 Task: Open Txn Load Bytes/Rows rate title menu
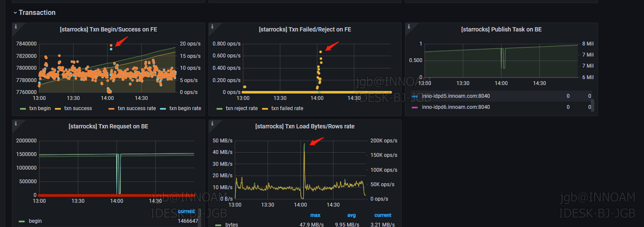point(305,126)
